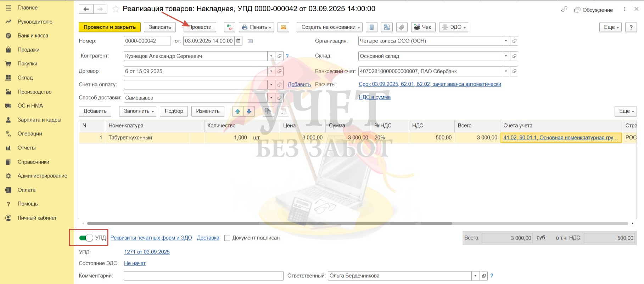The image size is (644, 284).
Task: Expand the ЭДО dropdown menu
Action: click(x=454, y=27)
